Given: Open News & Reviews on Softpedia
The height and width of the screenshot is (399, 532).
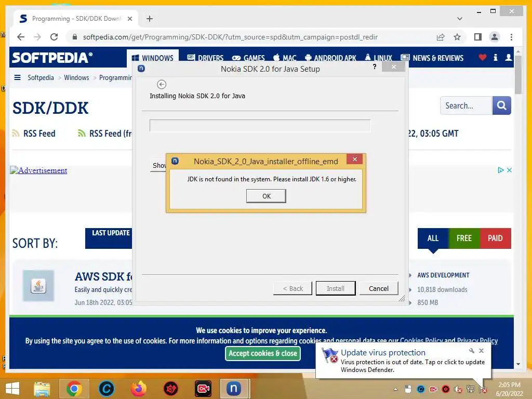Looking at the screenshot, I should pyautogui.click(x=432, y=58).
